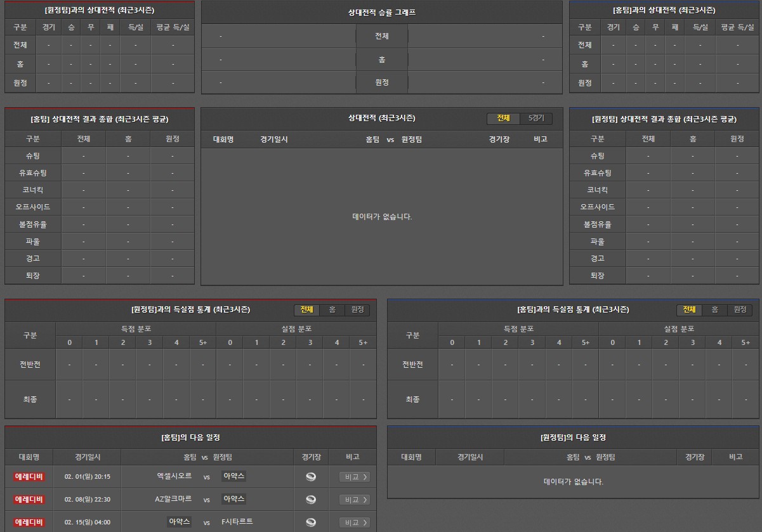Select 전체 filter in [원정팀]과의 득실점 통계
The image size is (762, 532).
(x=306, y=309)
